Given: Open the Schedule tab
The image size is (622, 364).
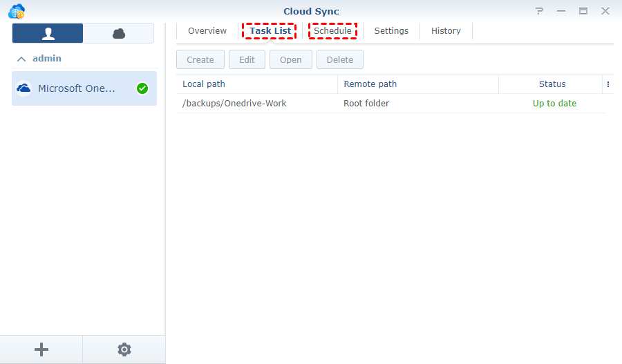Looking at the screenshot, I should point(332,31).
